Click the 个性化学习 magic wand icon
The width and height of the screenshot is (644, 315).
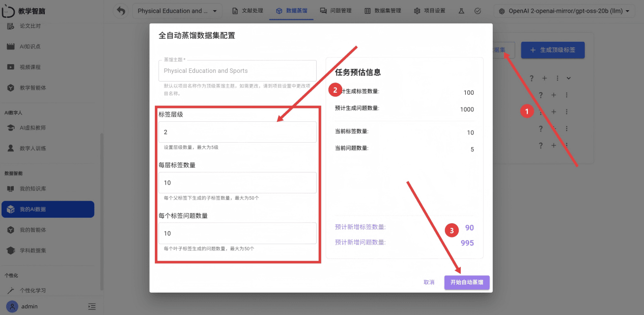tap(11, 291)
